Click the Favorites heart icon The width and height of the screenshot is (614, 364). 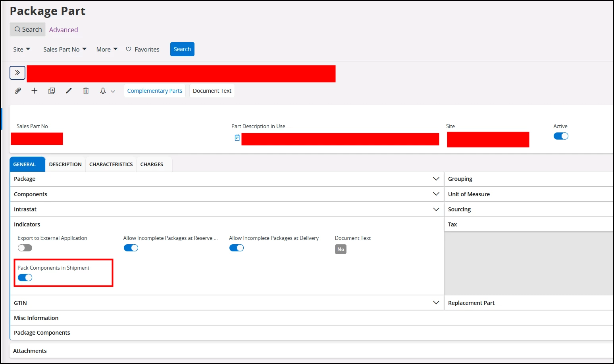tap(129, 49)
